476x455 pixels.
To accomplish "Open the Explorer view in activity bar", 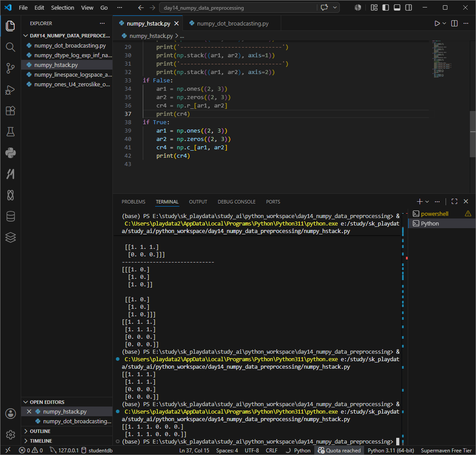I will [x=10, y=26].
